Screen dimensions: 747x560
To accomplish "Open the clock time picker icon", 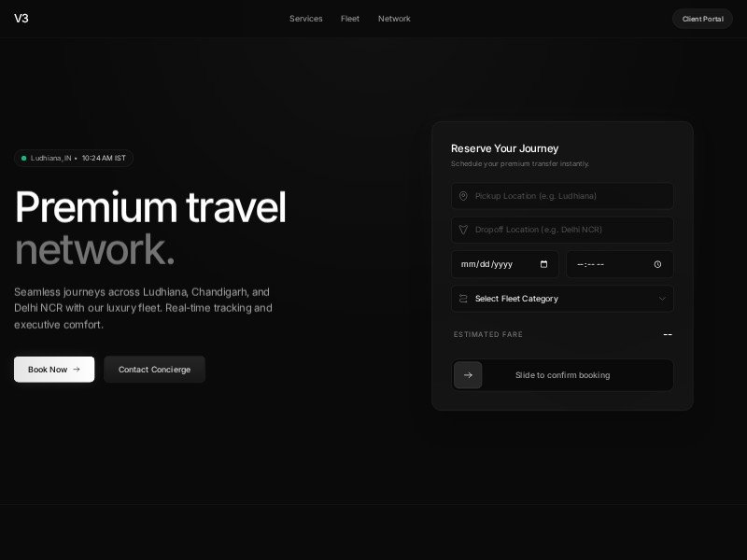I will coord(657,264).
